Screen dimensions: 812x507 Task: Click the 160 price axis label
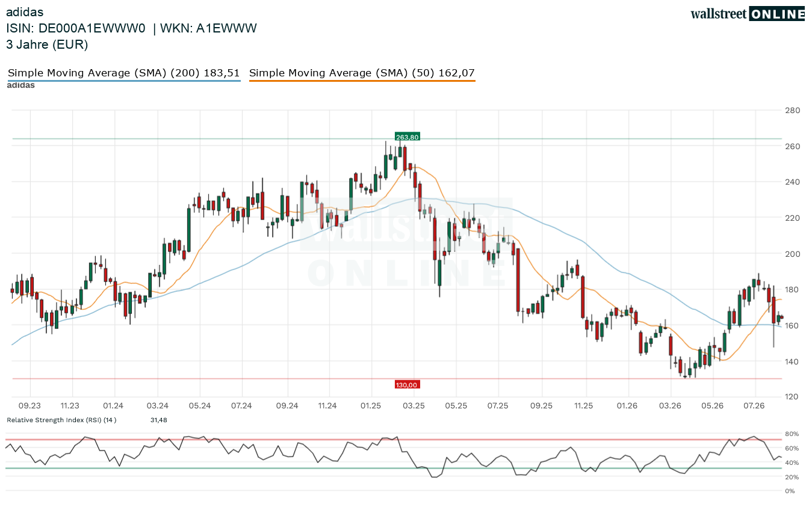click(793, 325)
